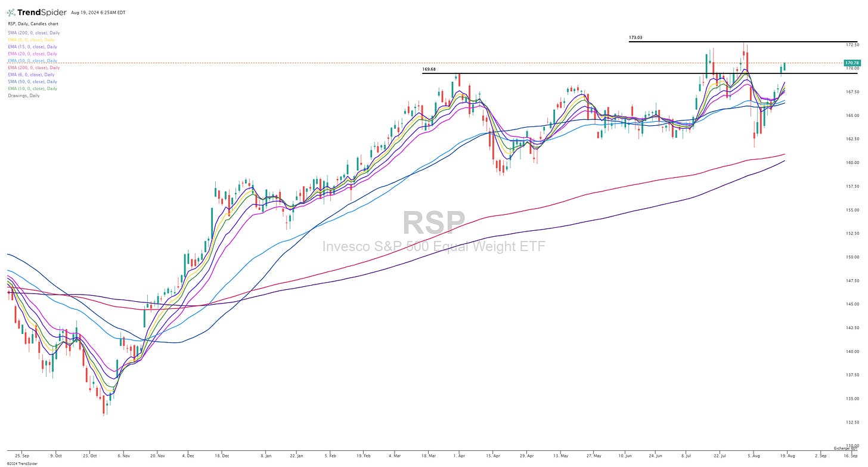Click the 165.00 price axis label
Image resolution: width=868 pixels, height=467 pixels.
tap(852, 115)
